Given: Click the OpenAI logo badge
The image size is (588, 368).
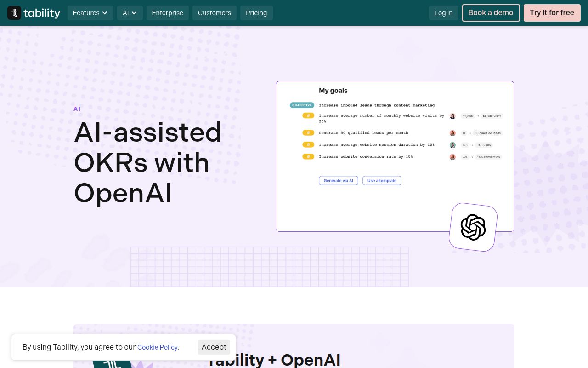Looking at the screenshot, I should tap(473, 227).
